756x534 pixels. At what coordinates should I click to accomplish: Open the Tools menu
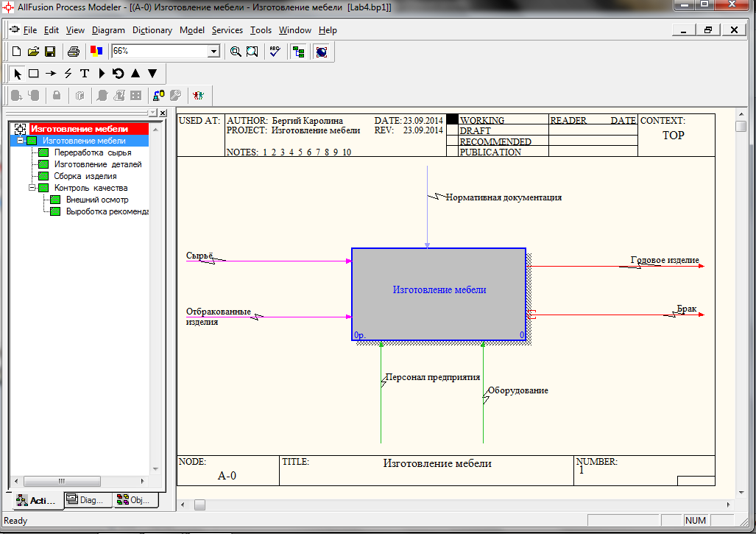click(x=261, y=30)
